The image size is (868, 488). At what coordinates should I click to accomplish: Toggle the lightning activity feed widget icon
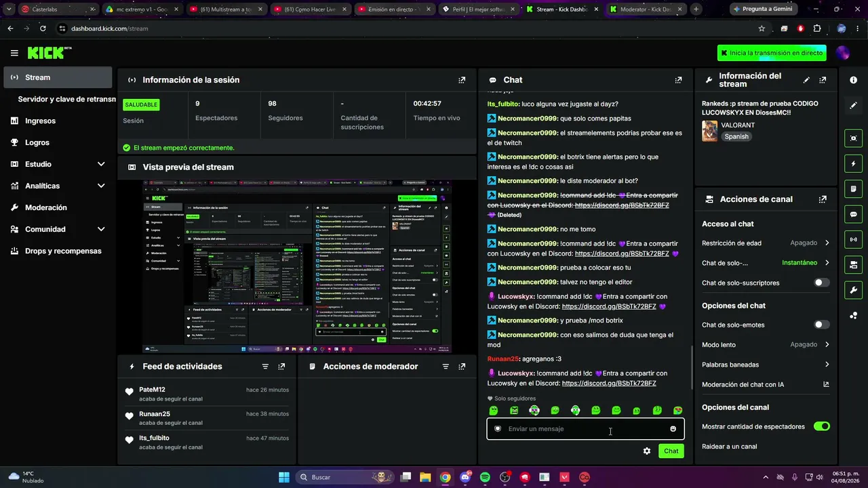[853, 163]
